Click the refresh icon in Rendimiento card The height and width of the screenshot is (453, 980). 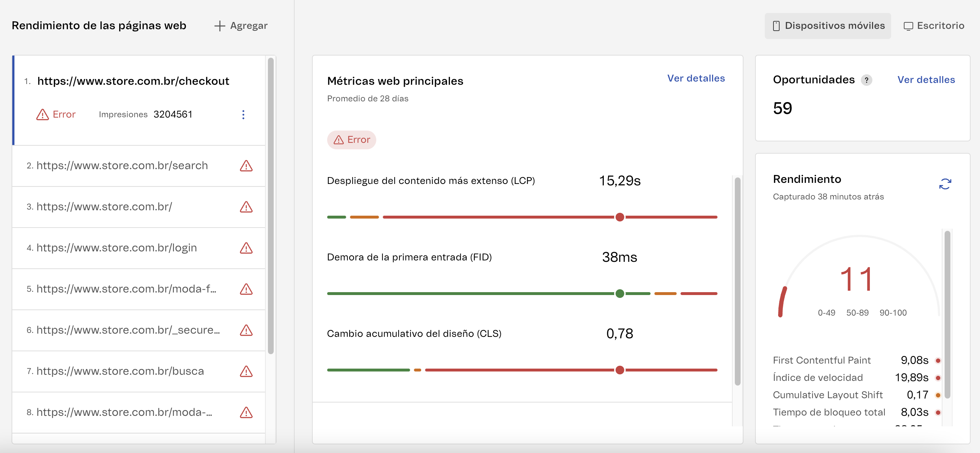pyautogui.click(x=945, y=184)
